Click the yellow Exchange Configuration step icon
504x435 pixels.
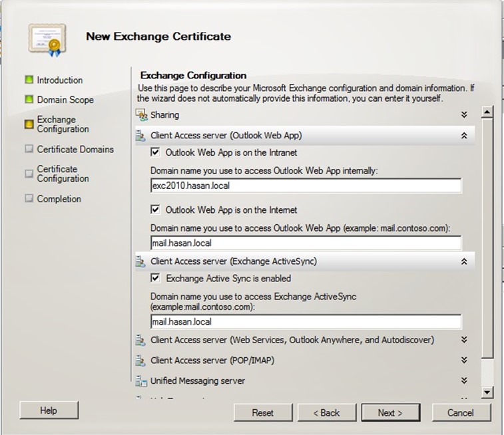pos(29,124)
